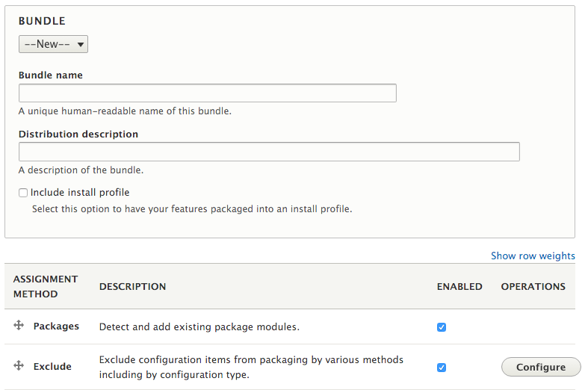Uncheck Enabled for Exclude method
Viewport: 588px width, 390px height.
[x=442, y=367]
